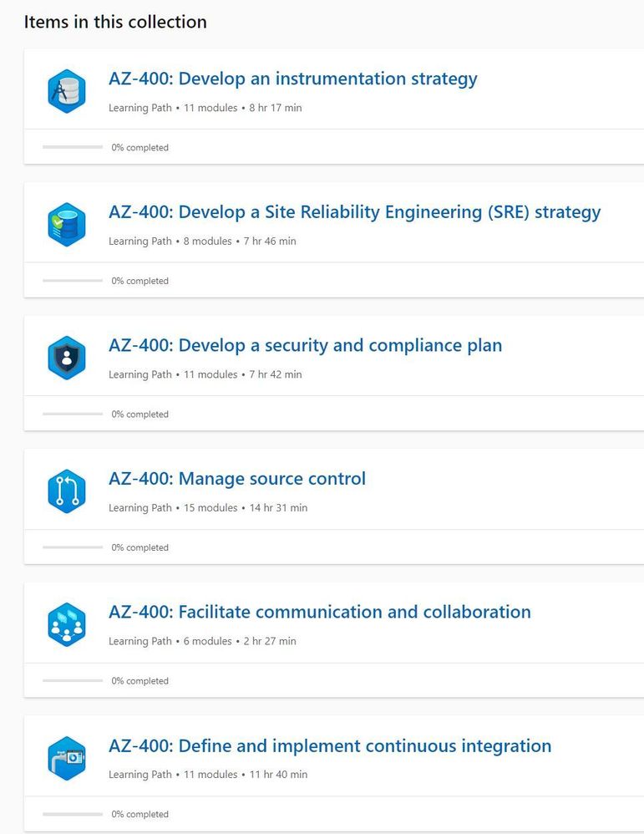The width and height of the screenshot is (644, 834).
Task: Click progress bar under Manage source control
Action: pyautogui.click(x=73, y=547)
